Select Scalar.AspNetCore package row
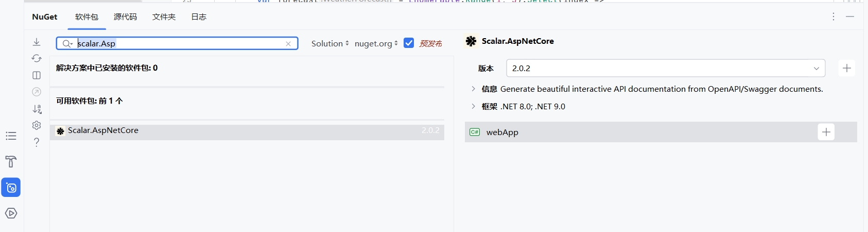 247,132
